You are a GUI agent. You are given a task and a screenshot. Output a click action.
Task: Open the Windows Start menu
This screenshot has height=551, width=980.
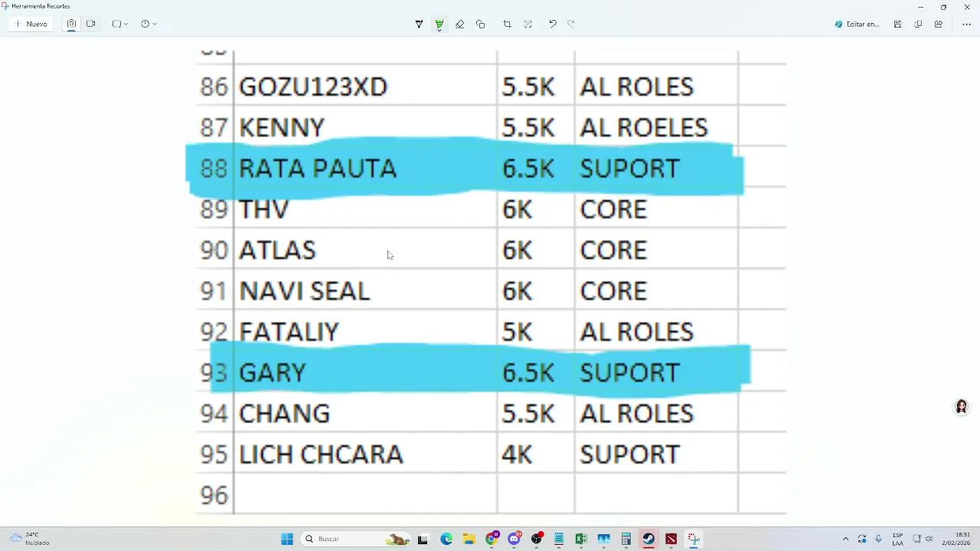287,540
